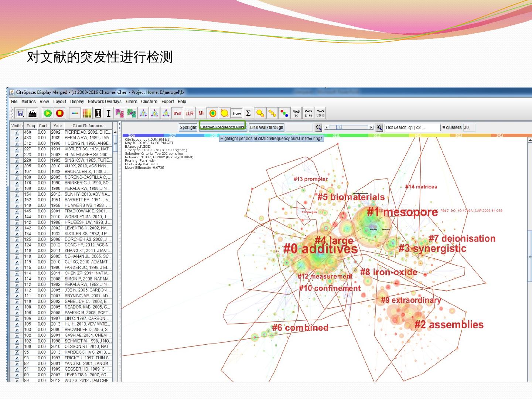Select the MI labeling icon
The width and height of the screenshot is (532, 399).
click(201, 113)
